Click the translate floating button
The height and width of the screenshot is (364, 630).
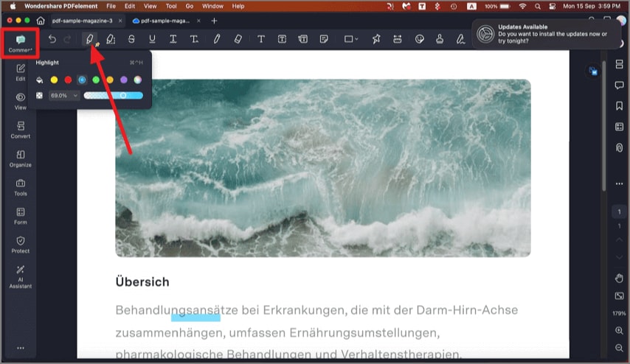(x=593, y=71)
